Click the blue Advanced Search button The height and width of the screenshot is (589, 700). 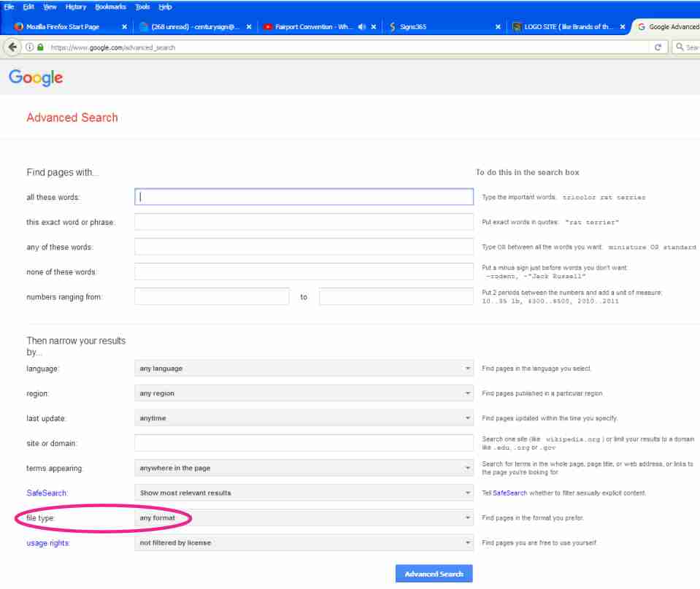pos(434,574)
